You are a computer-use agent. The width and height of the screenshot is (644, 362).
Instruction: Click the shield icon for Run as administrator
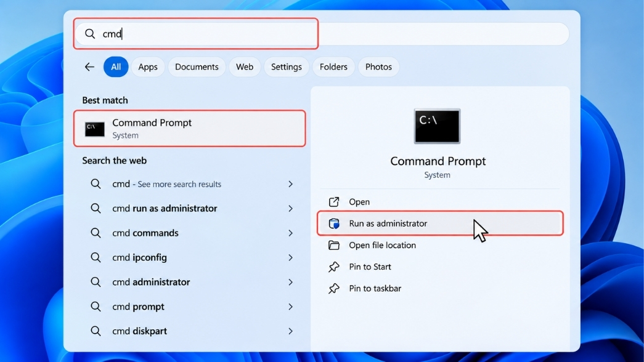click(334, 223)
